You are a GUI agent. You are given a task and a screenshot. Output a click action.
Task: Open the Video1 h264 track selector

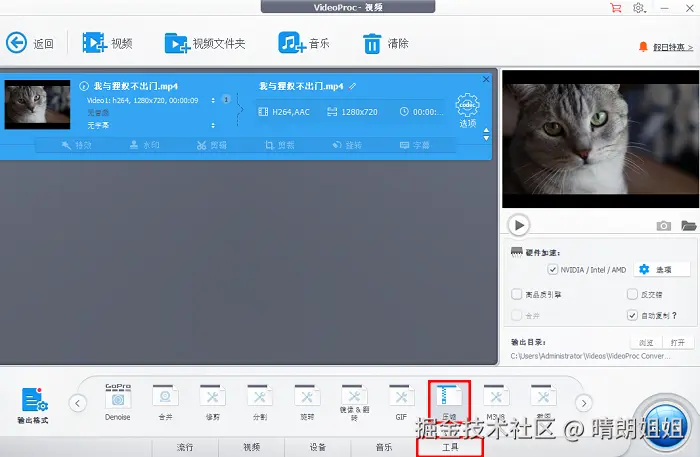click(x=213, y=100)
